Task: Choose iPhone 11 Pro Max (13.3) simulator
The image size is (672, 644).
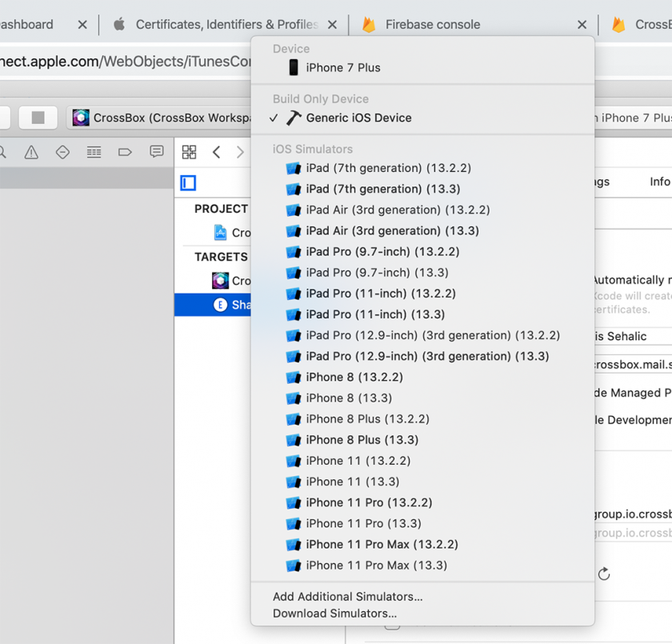Action: [x=422, y=566]
